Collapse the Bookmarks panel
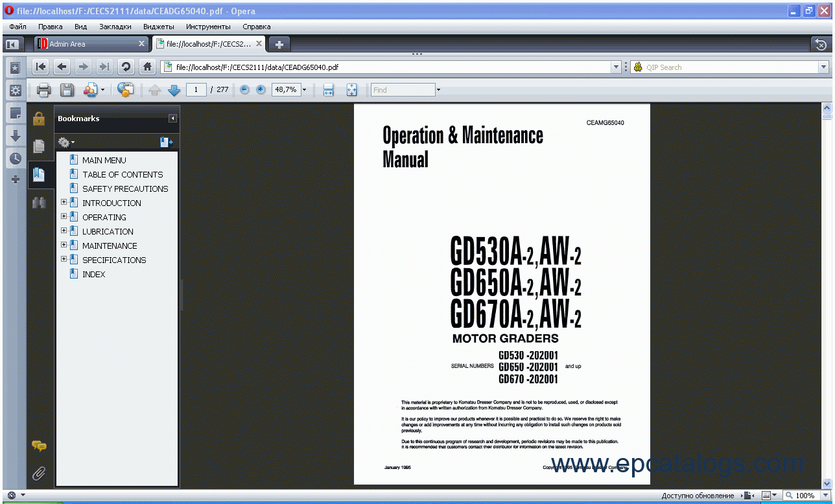835x504 pixels. point(172,119)
